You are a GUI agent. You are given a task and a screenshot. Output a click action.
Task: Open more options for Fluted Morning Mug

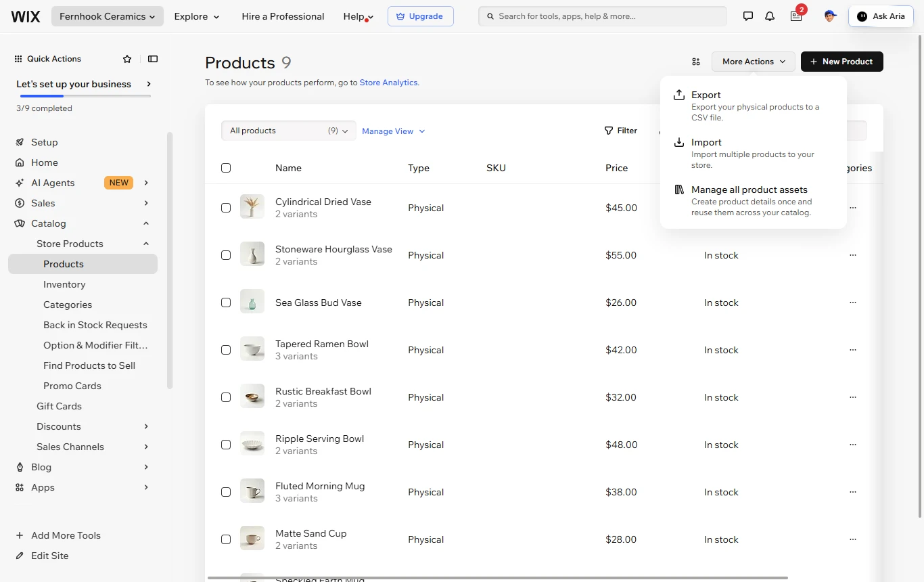click(853, 492)
